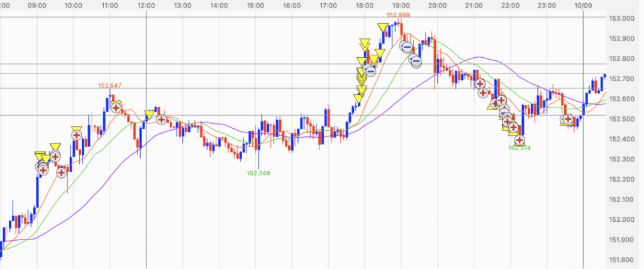Screen dimensions: 644x269
Task: Click the 152.248 low price label
Action: coord(258,173)
